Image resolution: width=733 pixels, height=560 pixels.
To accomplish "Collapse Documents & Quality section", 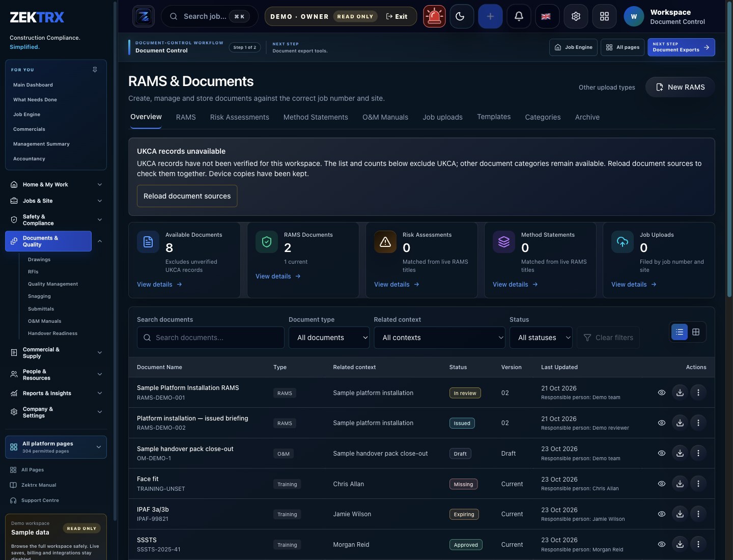I will (100, 241).
